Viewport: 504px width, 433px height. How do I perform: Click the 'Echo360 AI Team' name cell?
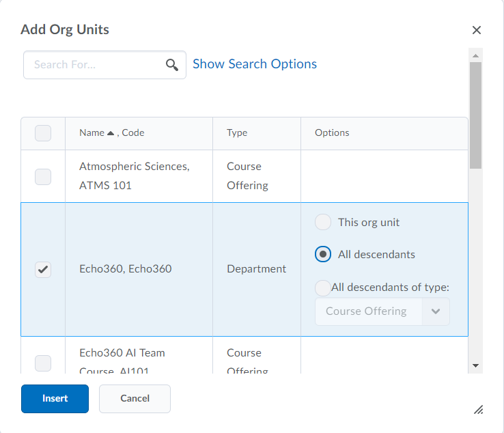pyautogui.click(x=139, y=355)
